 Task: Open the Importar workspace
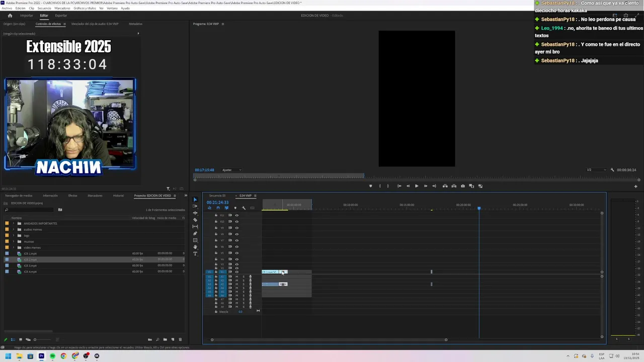(27, 16)
